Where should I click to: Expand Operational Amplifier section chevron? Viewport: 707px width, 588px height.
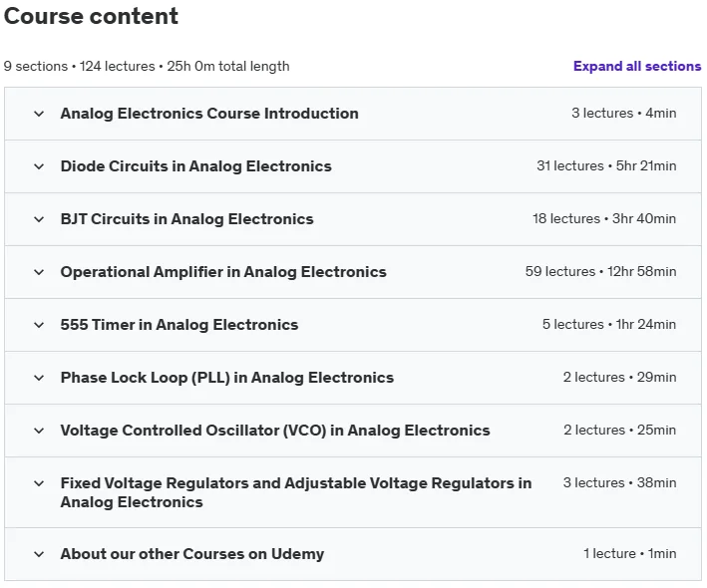click(x=39, y=272)
